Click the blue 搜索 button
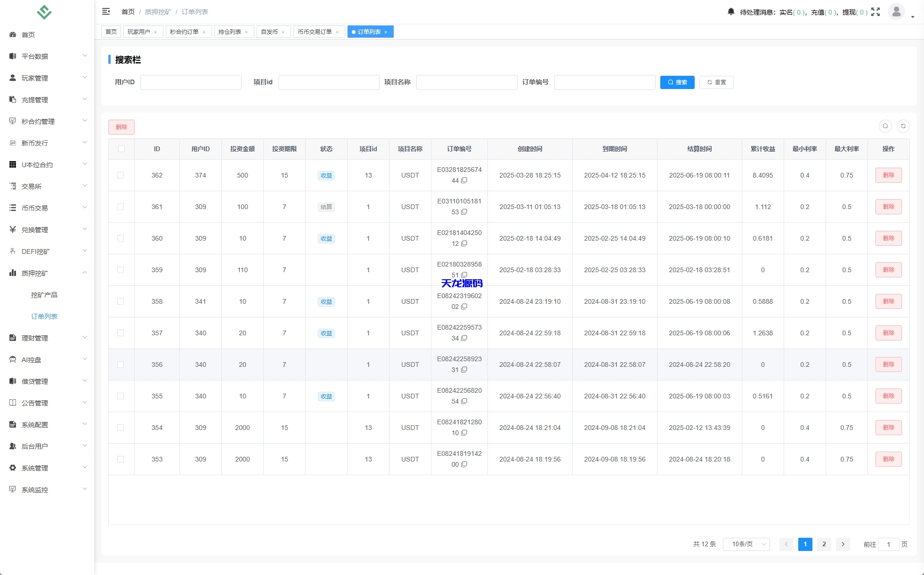Screen dimensions: 924x575 tap(677, 82)
